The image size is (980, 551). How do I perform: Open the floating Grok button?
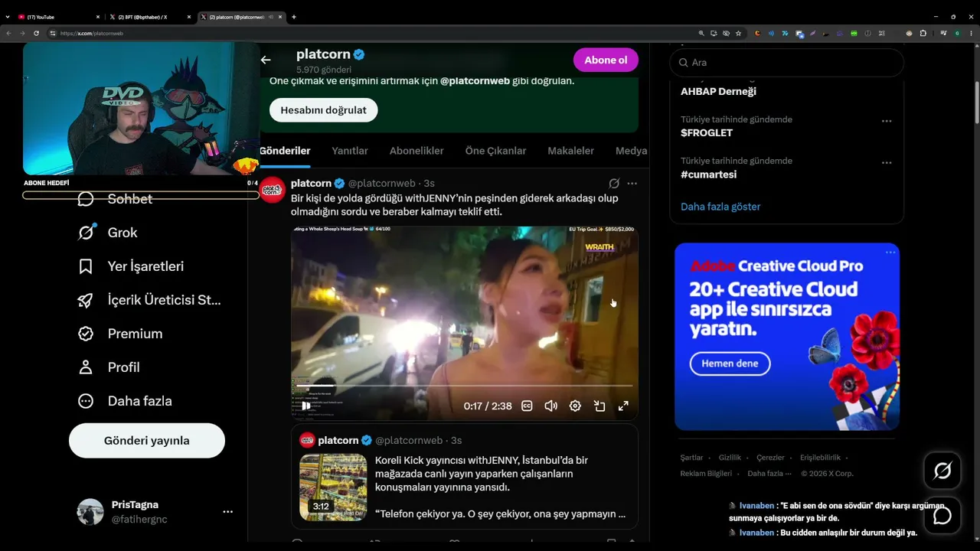942,471
